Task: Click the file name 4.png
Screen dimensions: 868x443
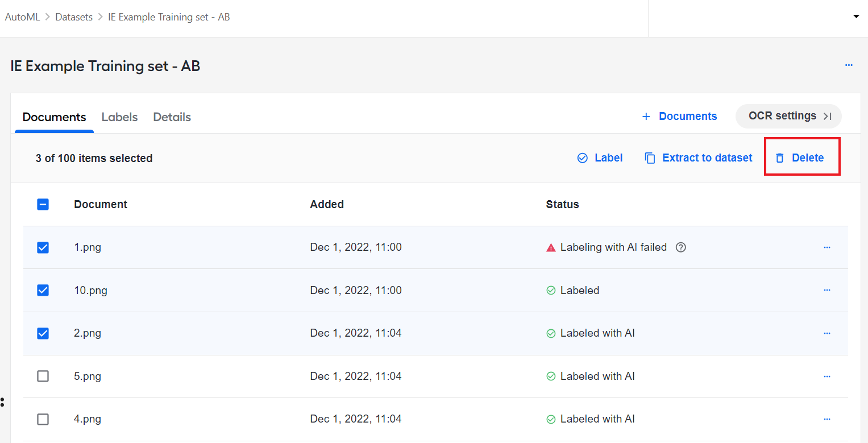Action: pos(88,419)
